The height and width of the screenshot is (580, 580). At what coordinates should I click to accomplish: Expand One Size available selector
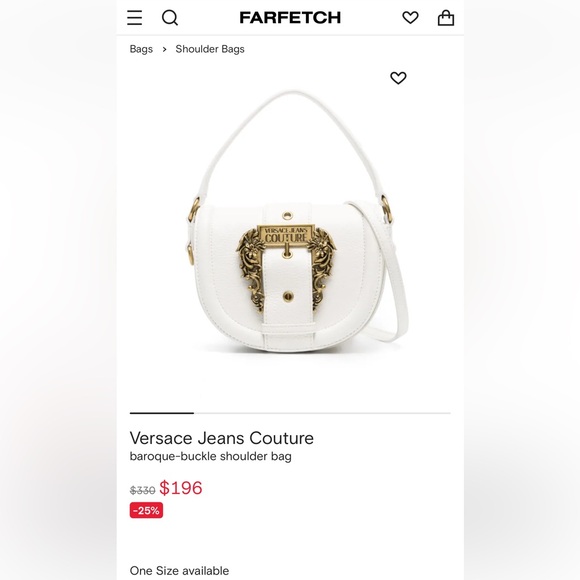(179, 570)
